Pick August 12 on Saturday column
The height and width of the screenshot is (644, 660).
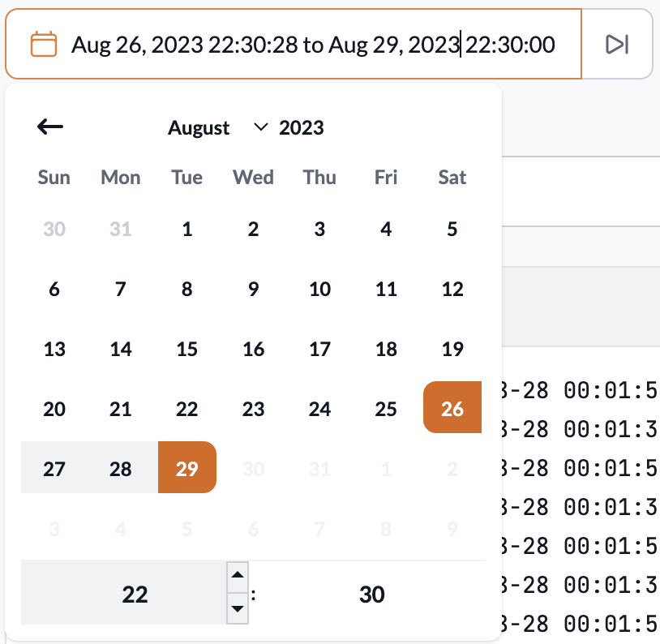pos(452,289)
